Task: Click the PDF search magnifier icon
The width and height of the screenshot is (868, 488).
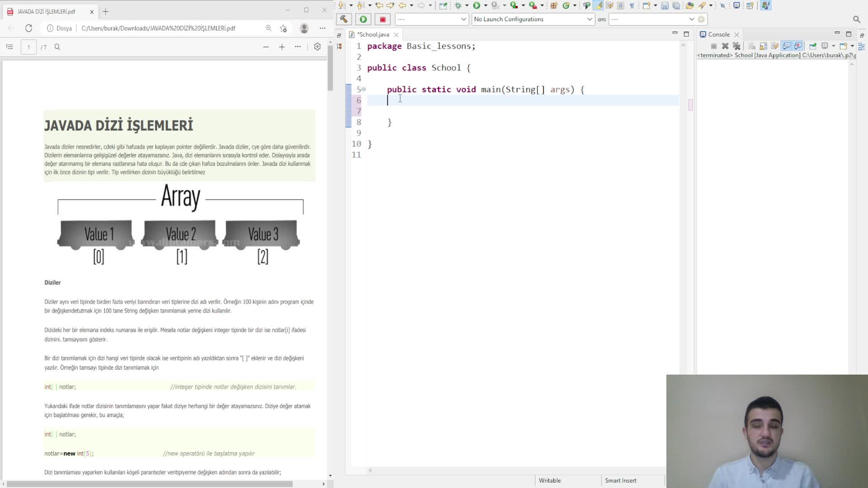Action: click(57, 47)
